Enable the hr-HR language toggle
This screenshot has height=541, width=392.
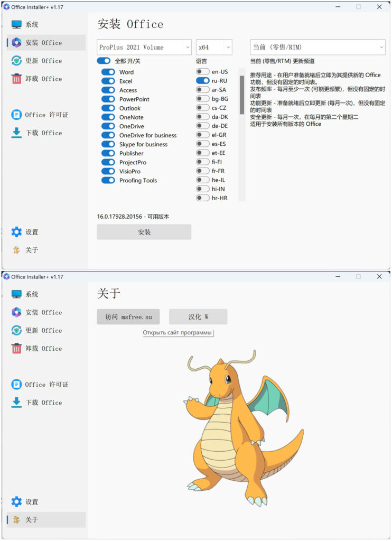click(202, 198)
